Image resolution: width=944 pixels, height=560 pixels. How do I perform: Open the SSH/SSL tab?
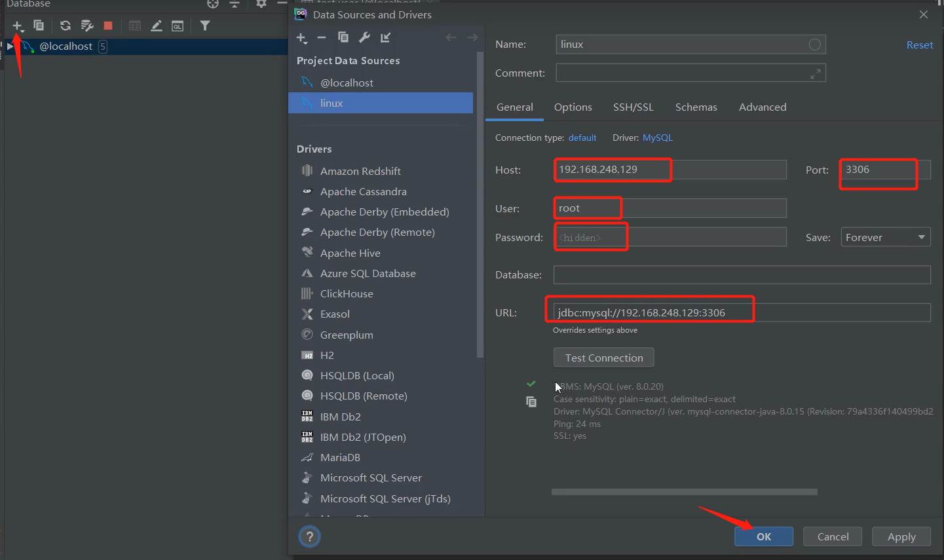633,107
